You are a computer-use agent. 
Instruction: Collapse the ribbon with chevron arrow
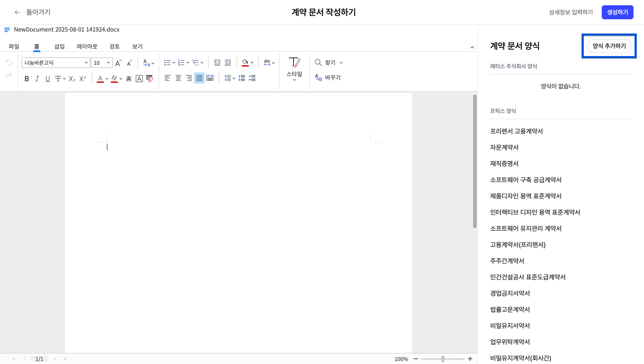(x=472, y=47)
